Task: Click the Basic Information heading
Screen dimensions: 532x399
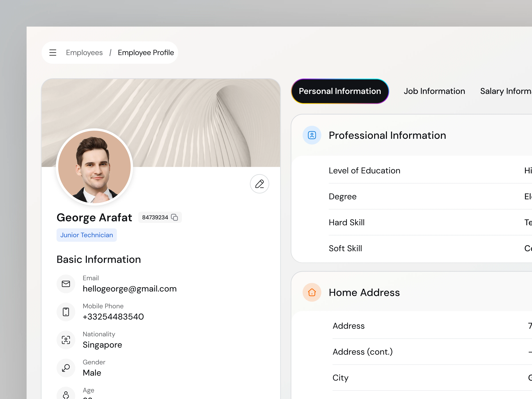Action: pos(99,259)
